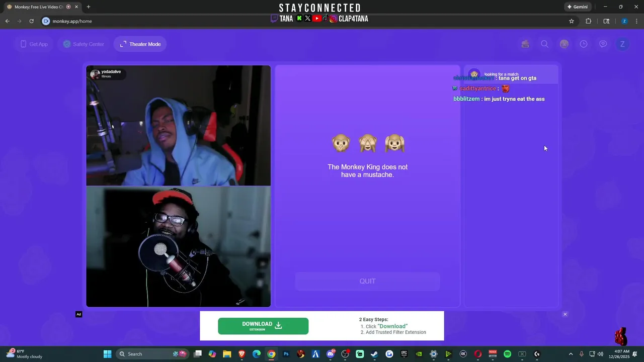The image size is (644, 362).
Task: Open NVIDIA app from taskbar
Action: click(x=419, y=354)
